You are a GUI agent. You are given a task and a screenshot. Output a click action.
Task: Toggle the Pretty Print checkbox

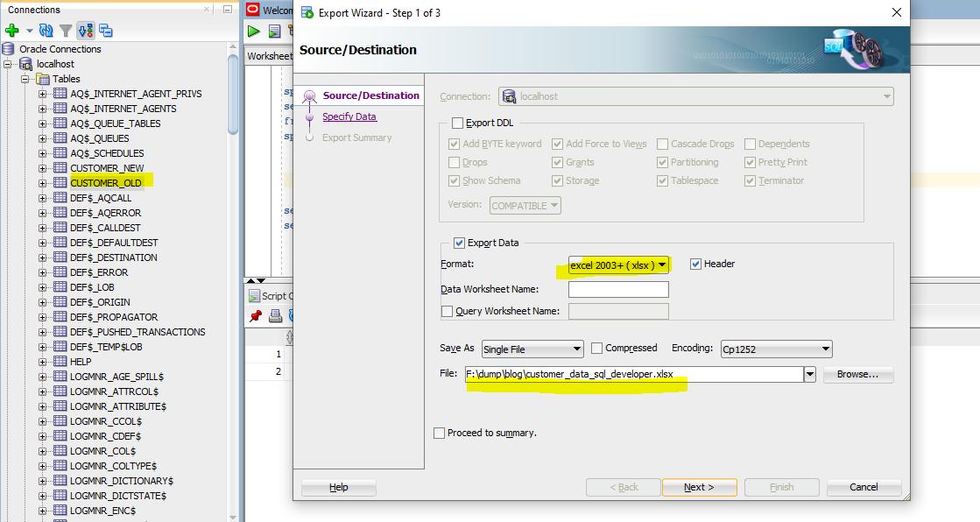coord(750,163)
